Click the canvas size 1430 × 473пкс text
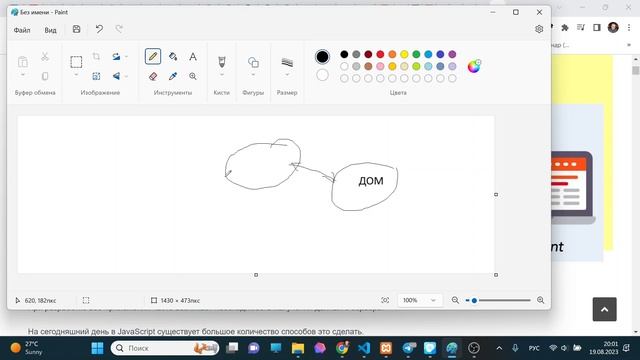The height and width of the screenshot is (360, 640). pos(180,300)
